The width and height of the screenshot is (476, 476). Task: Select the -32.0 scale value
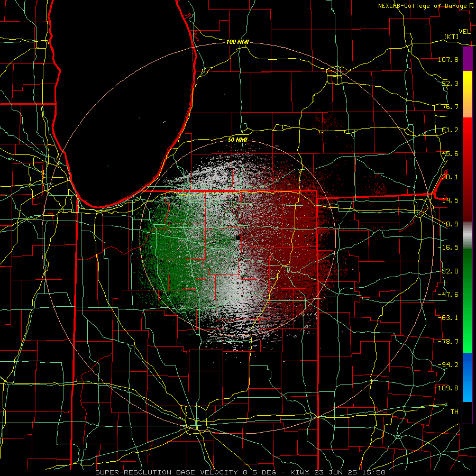coord(448,271)
